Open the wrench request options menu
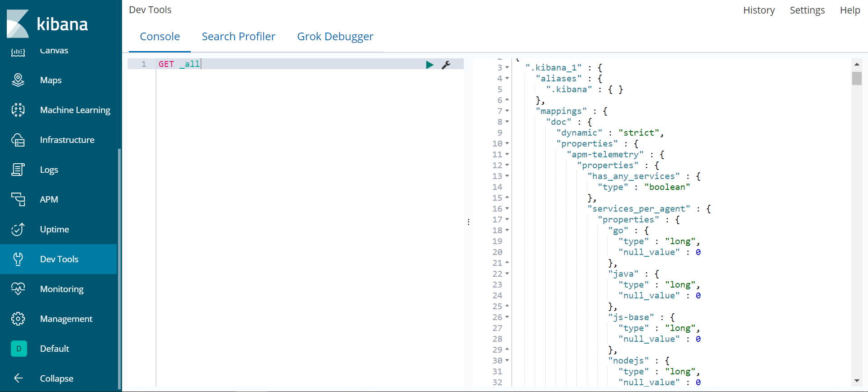The height and width of the screenshot is (392, 868). click(x=446, y=65)
